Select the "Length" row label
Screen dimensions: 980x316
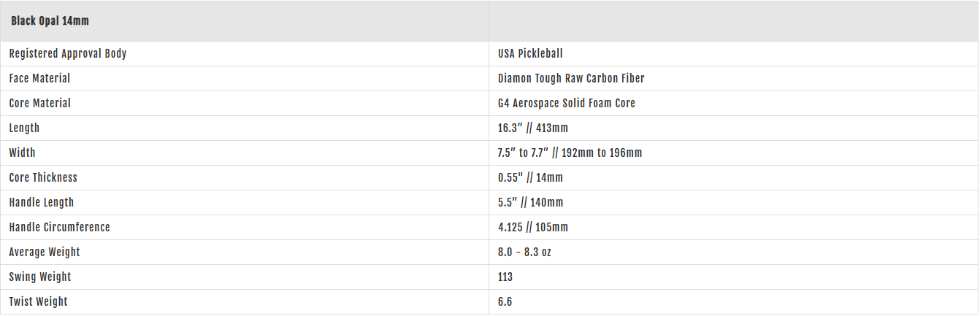pyautogui.click(x=24, y=128)
